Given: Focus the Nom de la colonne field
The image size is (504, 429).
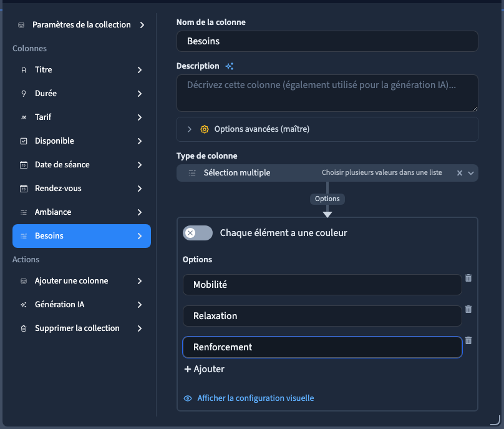Looking at the screenshot, I should [327, 41].
